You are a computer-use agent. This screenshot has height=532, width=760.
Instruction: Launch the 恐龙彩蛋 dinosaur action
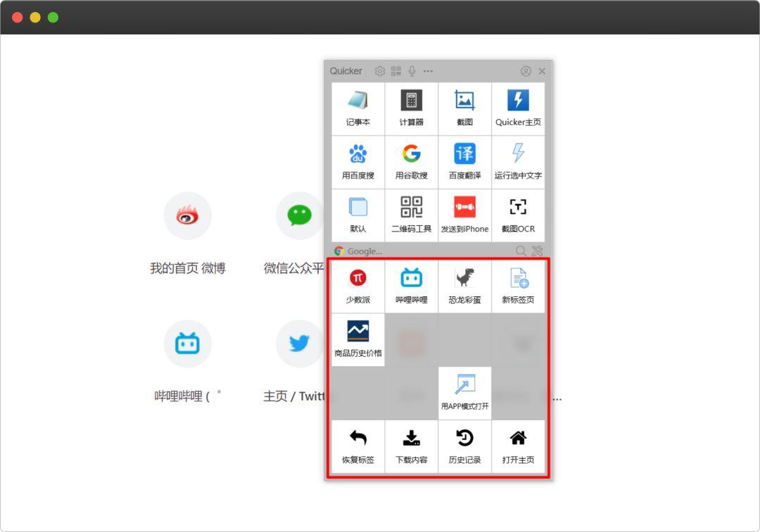point(465,286)
